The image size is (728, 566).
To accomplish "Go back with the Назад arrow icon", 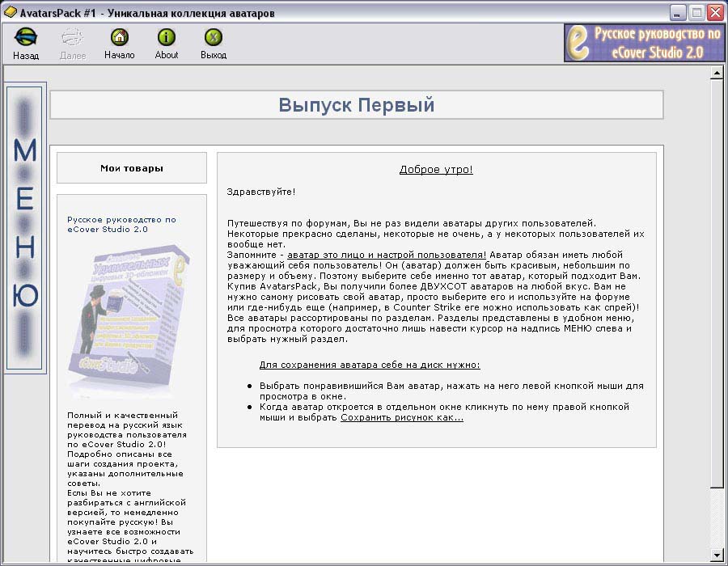I will (26, 37).
